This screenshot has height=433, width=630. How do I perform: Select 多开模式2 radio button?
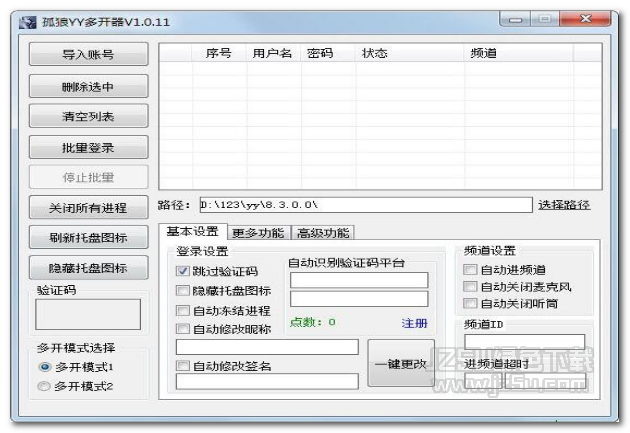coord(43,386)
